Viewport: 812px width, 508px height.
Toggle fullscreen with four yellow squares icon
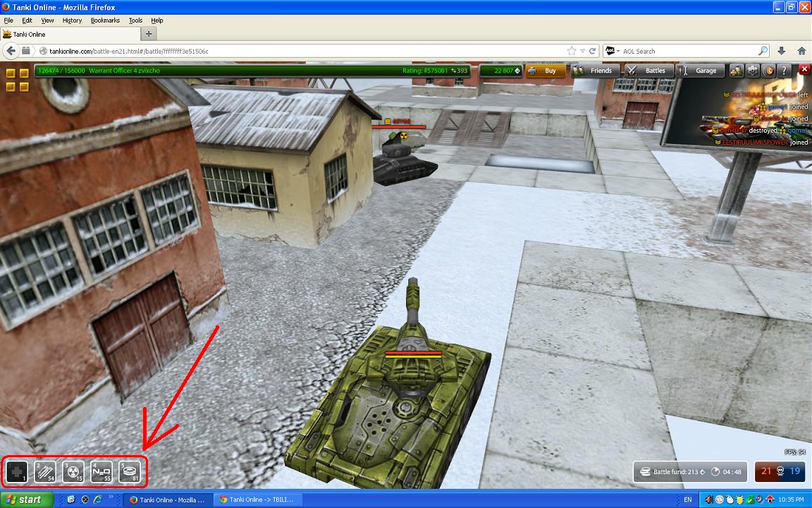click(x=17, y=80)
